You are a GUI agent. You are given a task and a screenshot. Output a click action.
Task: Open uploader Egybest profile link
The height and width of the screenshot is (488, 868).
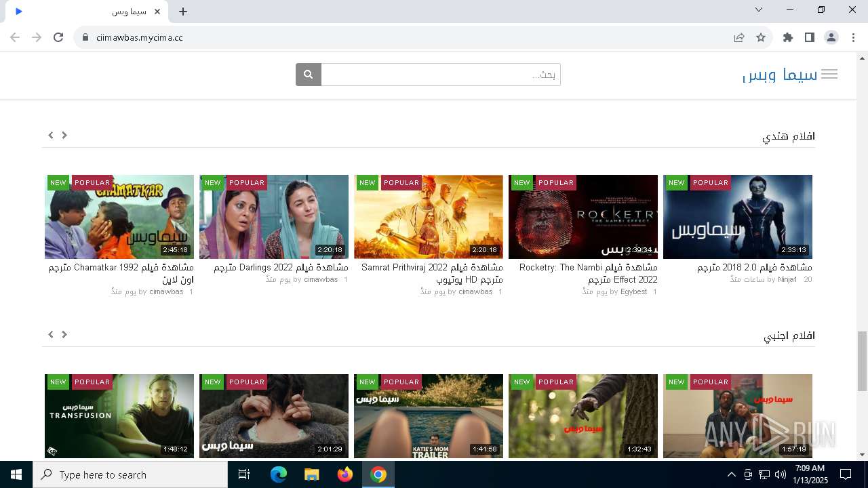[634, 291]
